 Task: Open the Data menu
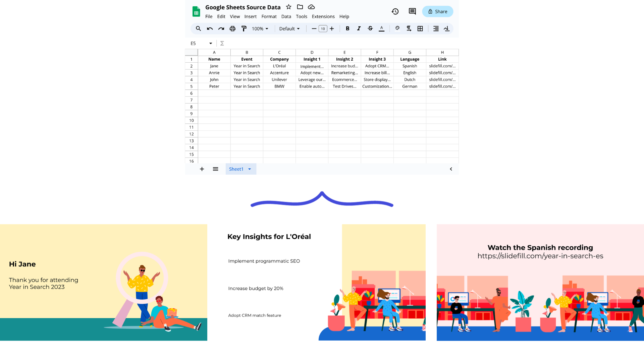[286, 16]
